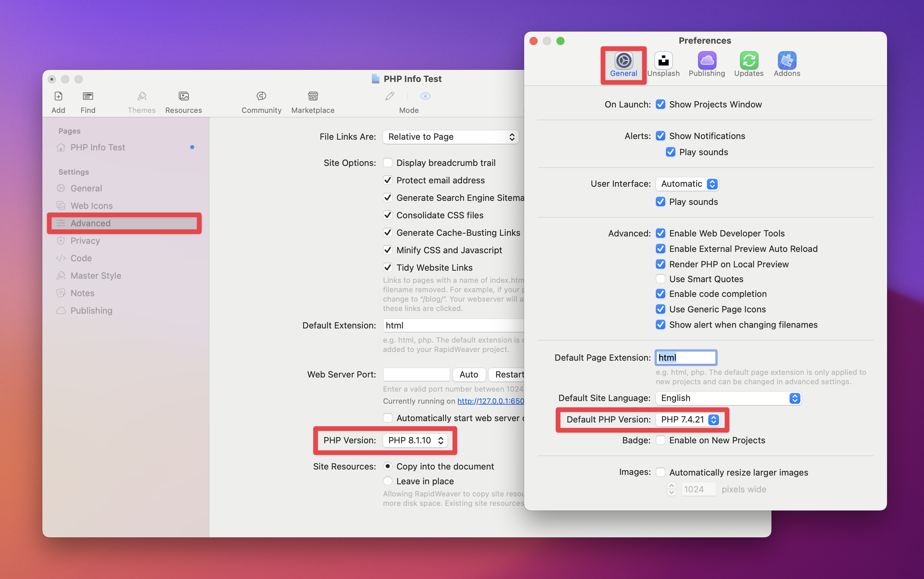The height and width of the screenshot is (579, 924).
Task: Open the Default PHP Version dropdown
Action: pos(688,420)
